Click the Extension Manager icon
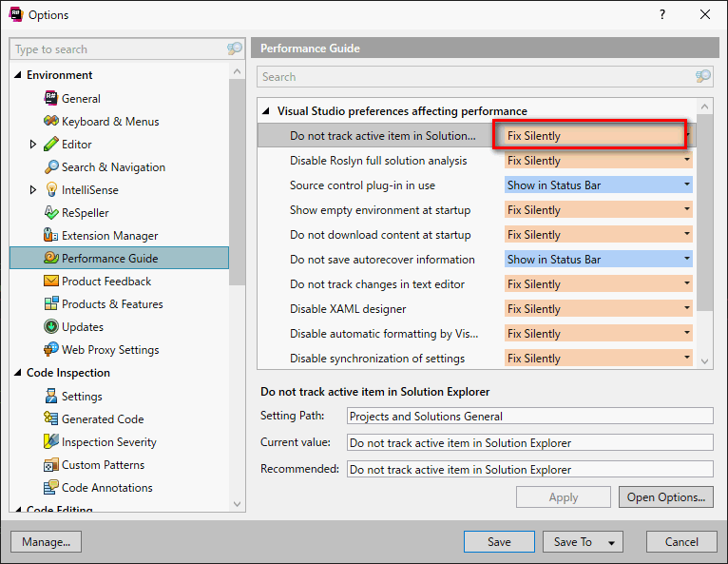Image resolution: width=728 pixels, height=564 pixels. [50, 235]
